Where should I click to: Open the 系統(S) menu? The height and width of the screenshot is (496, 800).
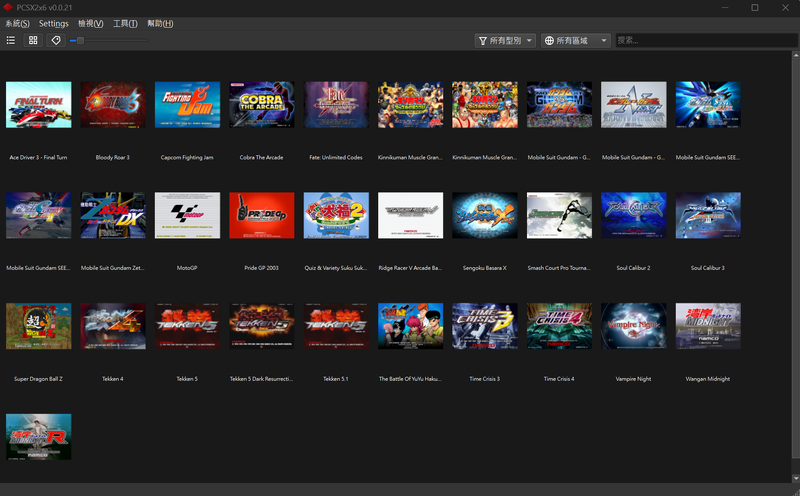point(17,23)
